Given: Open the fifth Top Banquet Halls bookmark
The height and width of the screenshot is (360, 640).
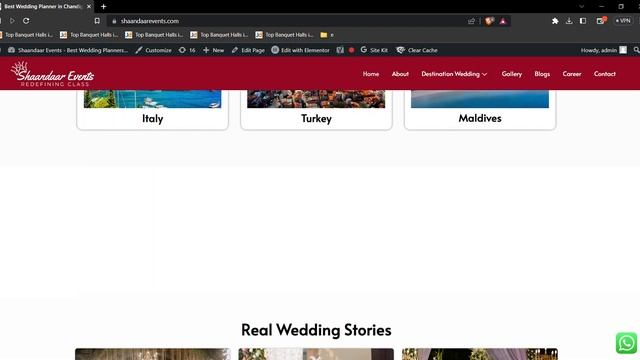Looking at the screenshot, I should coord(284,35).
